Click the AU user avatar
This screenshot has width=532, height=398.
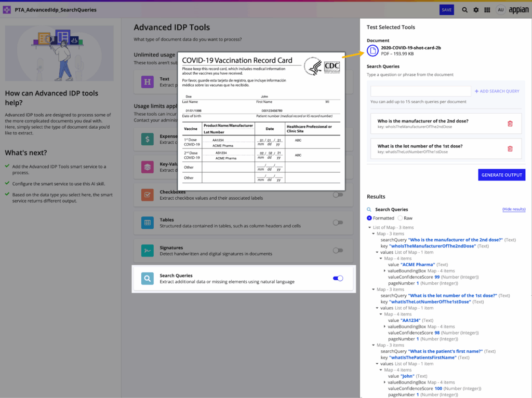point(500,10)
